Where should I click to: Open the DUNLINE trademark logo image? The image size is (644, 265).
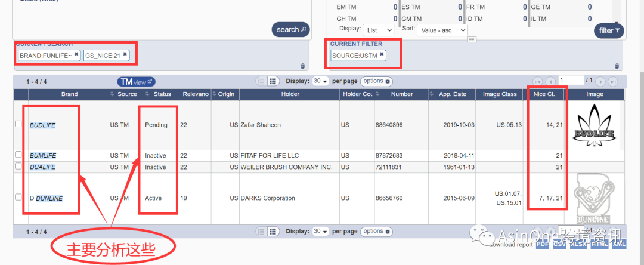click(595, 198)
